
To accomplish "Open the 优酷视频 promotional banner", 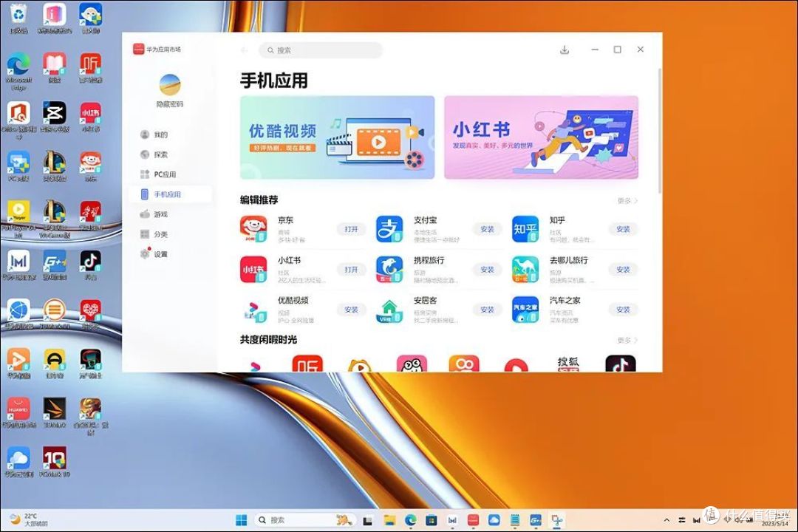I will pyautogui.click(x=338, y=137).
